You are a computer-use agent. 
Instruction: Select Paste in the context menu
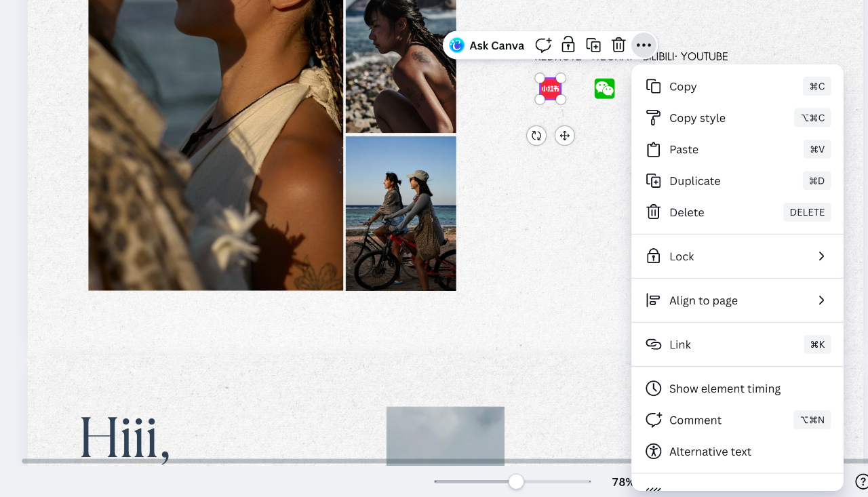pos(684,150)
